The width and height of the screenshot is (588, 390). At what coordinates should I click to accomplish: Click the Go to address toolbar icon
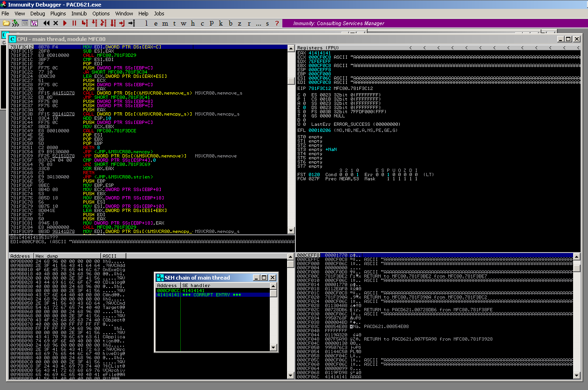pos(131,23)
